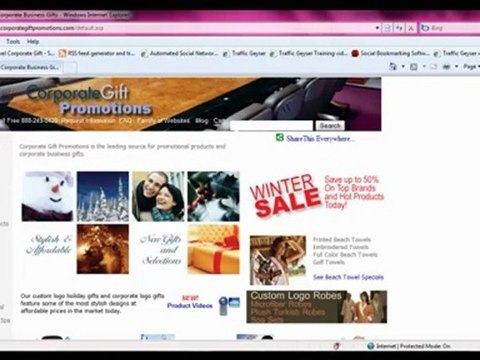Open the Automated Social Network favorite
Screen dimensions: 480x360
180,53
